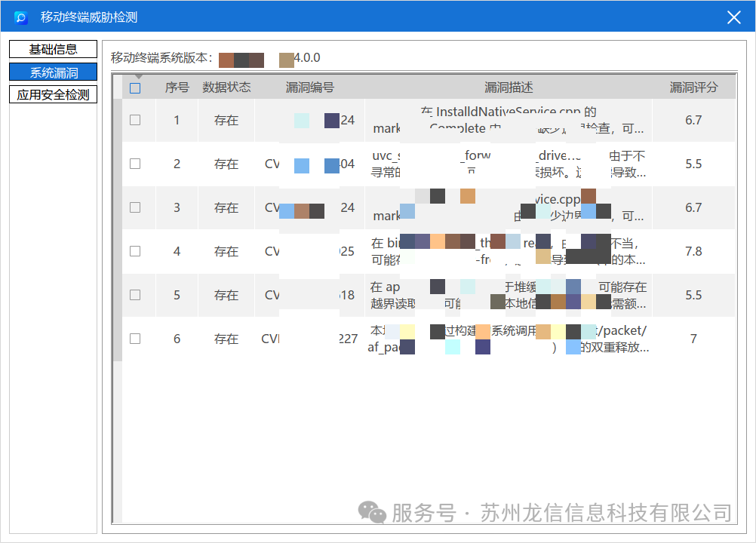This screenshot has height=543, width=756.
Task: Tick the checkbox for vulnerability row 2
Action: click(135, 164)
